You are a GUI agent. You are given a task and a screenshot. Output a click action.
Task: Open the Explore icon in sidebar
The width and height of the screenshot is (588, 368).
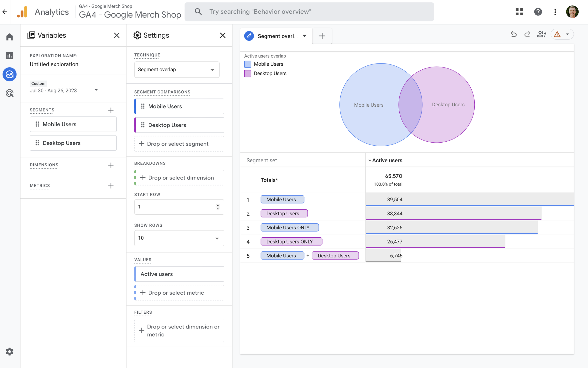(9, 74)
